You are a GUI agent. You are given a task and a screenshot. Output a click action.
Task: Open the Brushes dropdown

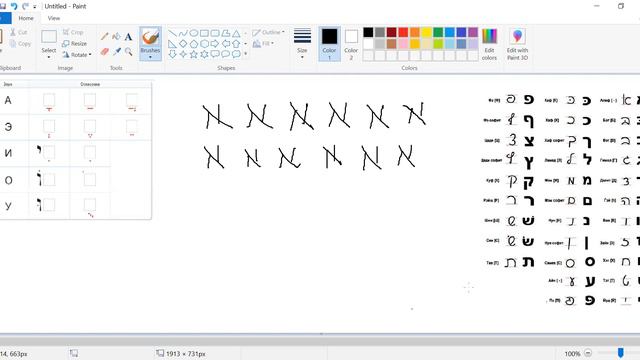[x=150, y=57]
